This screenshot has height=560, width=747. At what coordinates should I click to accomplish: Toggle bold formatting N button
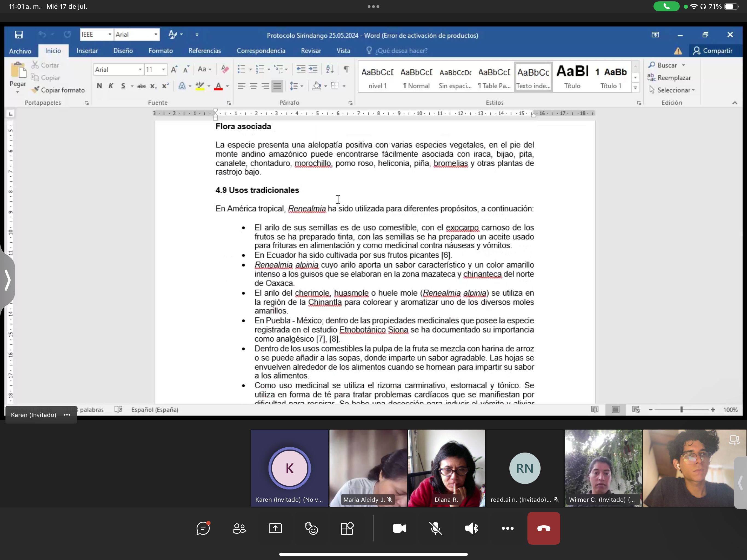tap(99, 86)
